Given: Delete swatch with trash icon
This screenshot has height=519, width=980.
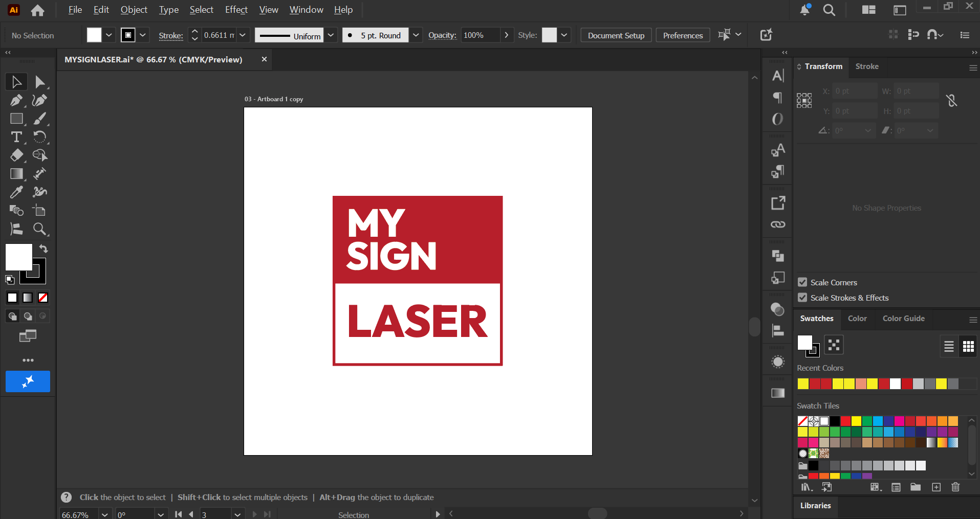Looking at the screenshot, I should (x=955, y=487).
